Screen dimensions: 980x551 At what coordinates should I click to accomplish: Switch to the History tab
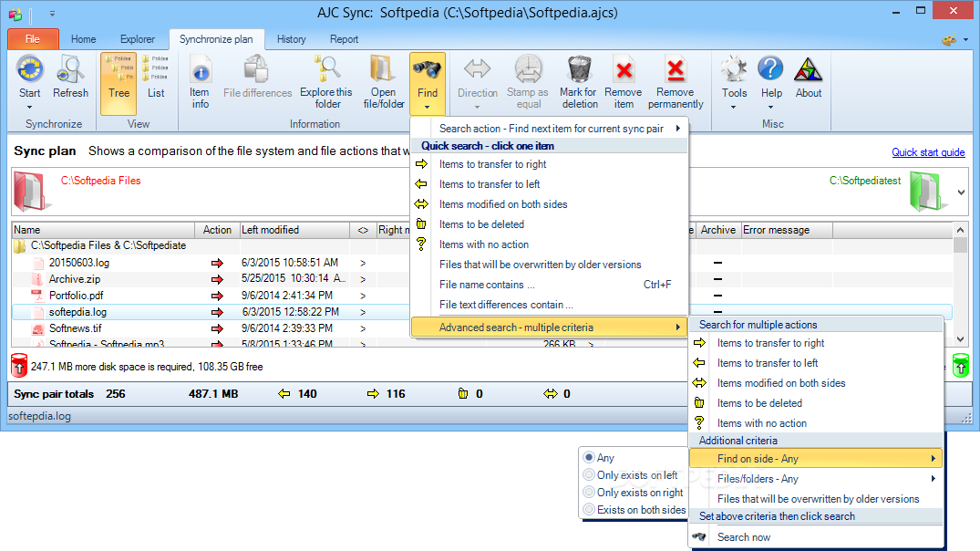coord(291,39)
